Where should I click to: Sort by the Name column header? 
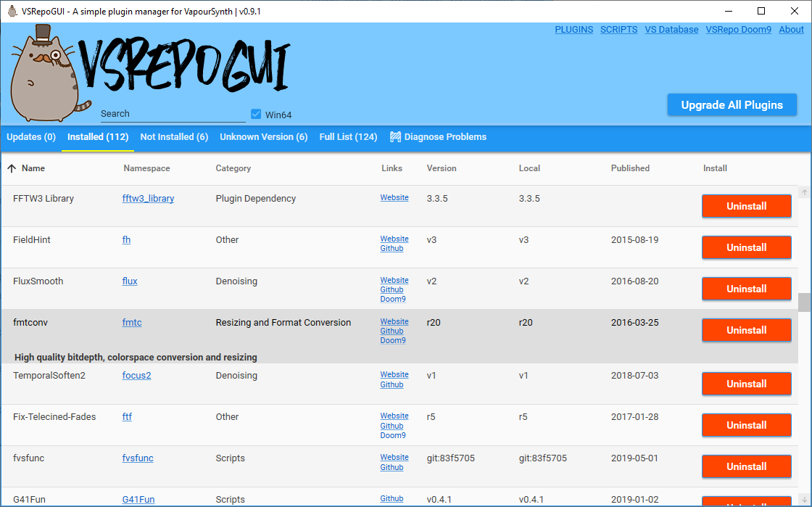(33, 168)
